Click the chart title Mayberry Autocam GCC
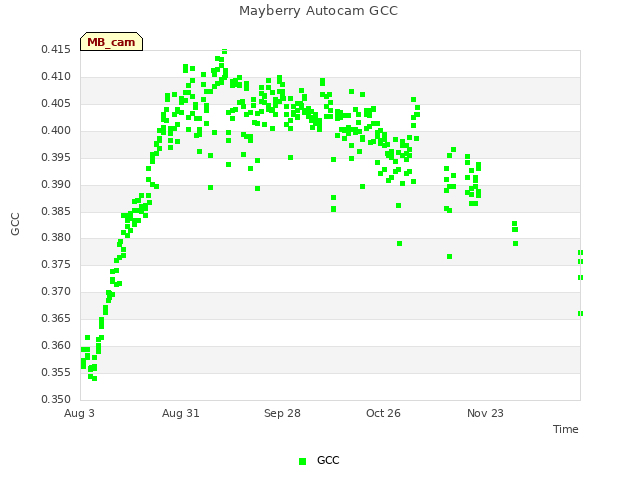 pos(318,11)
